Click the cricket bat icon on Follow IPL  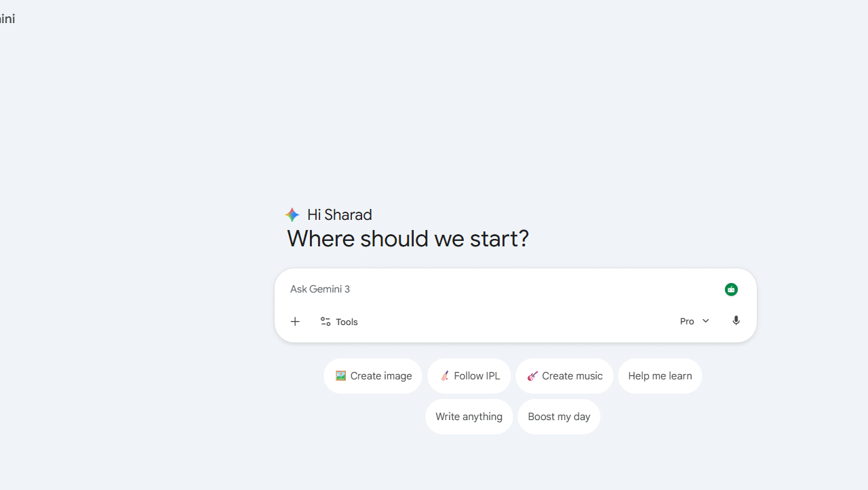446,375
